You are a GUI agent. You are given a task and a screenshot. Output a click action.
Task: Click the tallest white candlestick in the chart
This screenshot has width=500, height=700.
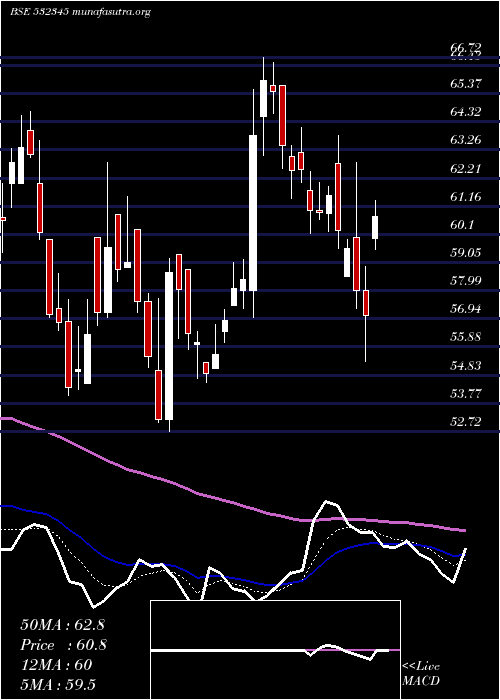(253, 213)
